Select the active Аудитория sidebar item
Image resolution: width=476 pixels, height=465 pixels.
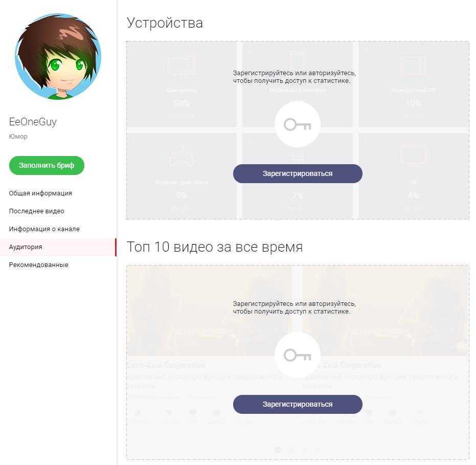pyautogui.click(x=58, y=247)
